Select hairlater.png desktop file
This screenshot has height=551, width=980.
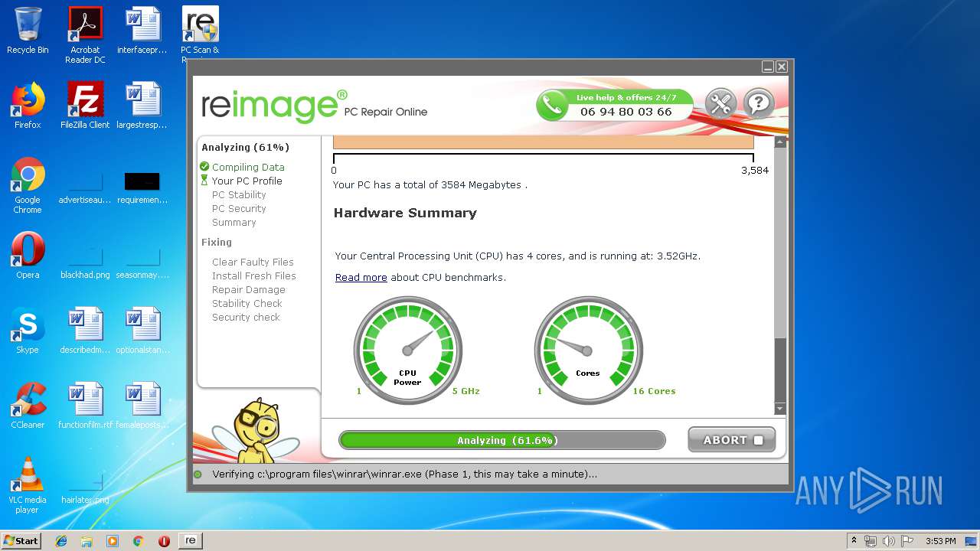tap(85, 487)
